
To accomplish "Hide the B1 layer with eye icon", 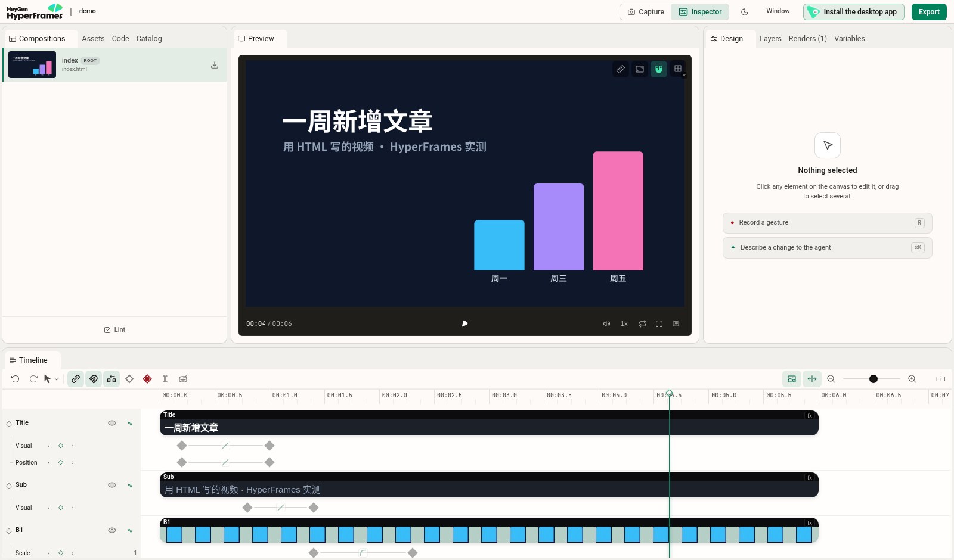I will pos(111,530).
